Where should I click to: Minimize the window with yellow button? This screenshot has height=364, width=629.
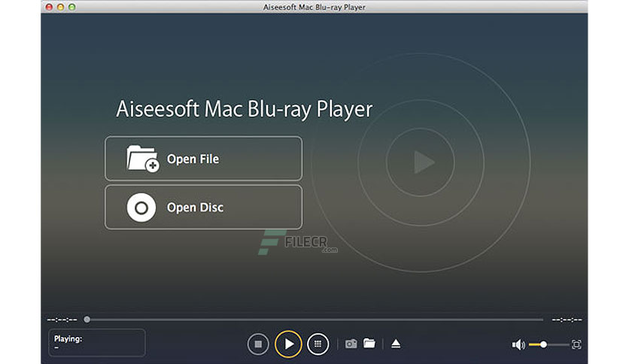[61, 7]
